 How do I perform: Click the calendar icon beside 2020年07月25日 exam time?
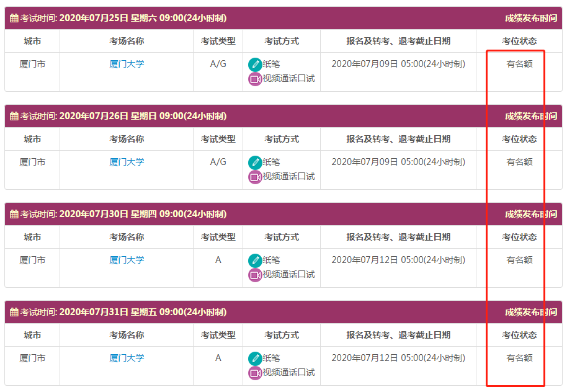tap(14, 18)
